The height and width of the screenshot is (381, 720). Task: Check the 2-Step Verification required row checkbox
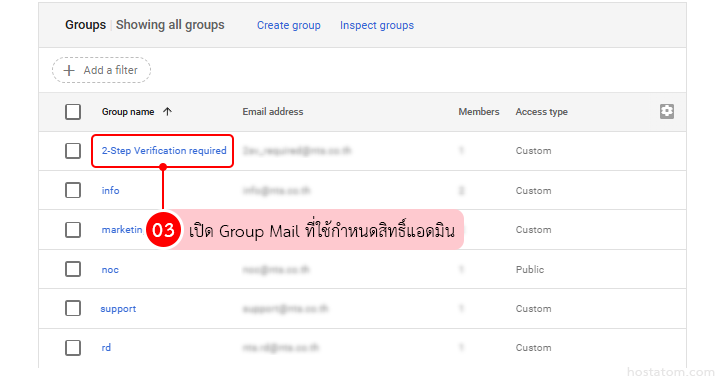[73, 151]
